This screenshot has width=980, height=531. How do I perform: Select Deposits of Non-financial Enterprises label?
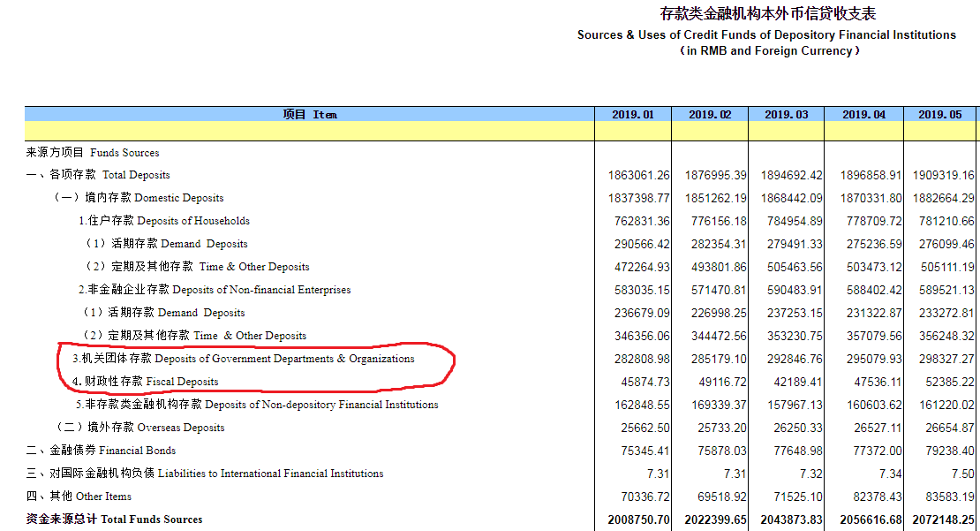[215, 290]
